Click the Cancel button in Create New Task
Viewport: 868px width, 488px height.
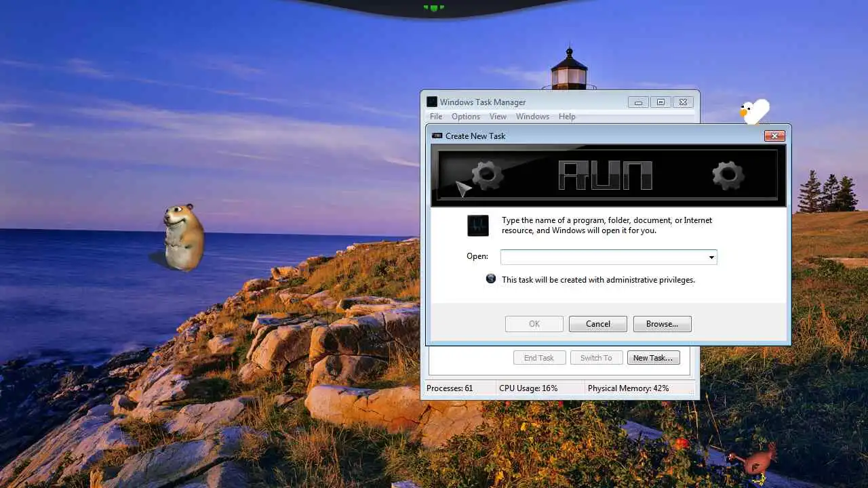click(x=598, y=324)
